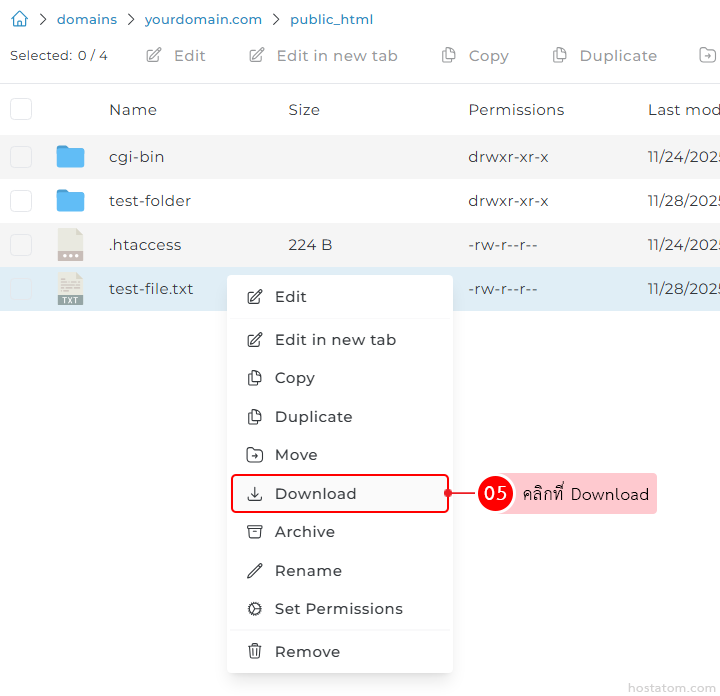Open the cgi-bin folder icon

70,157
